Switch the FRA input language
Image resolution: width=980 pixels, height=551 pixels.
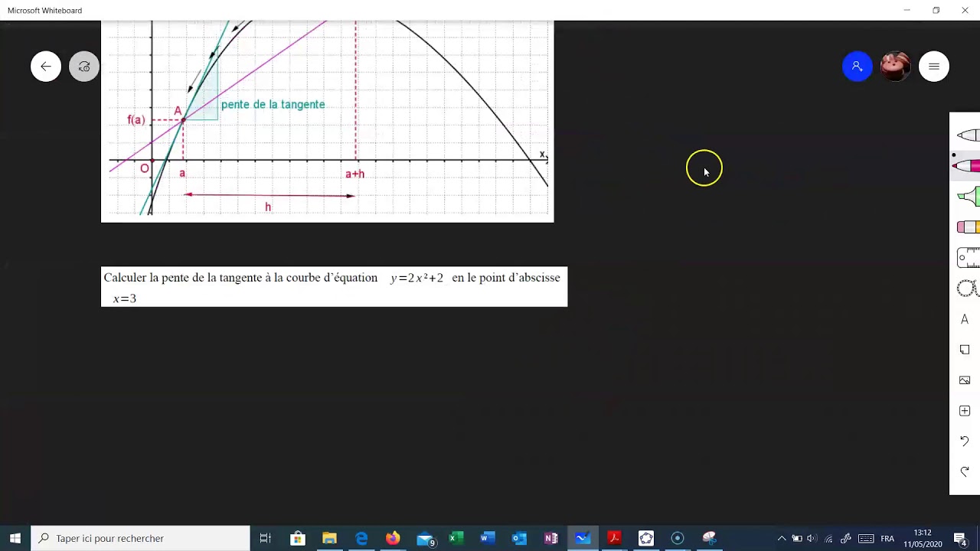pyautogui.click(x=887, y=538)
